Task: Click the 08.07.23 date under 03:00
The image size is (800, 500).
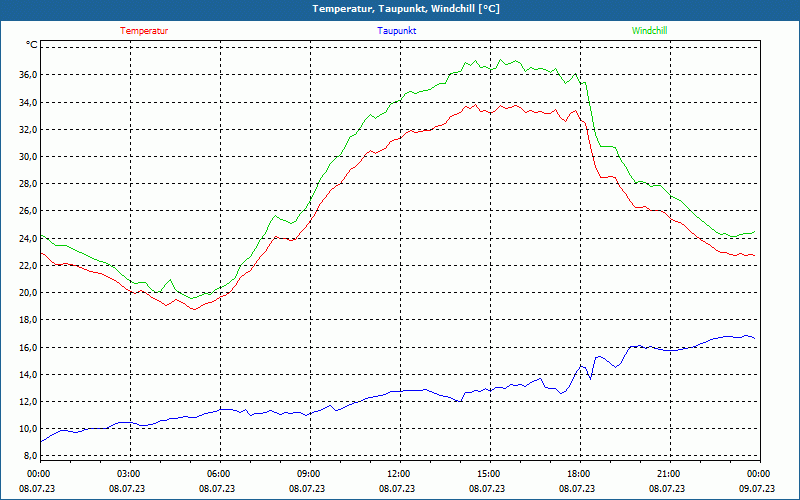Action: (128, 488)
